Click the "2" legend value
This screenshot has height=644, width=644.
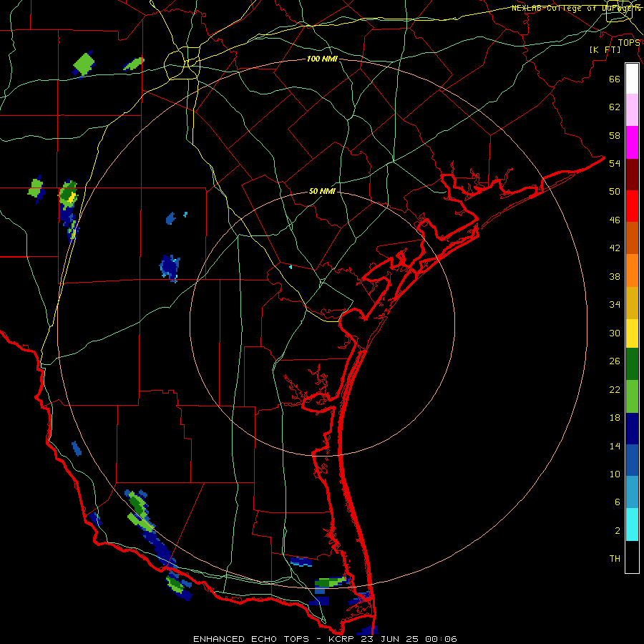(x=618, y=531)
